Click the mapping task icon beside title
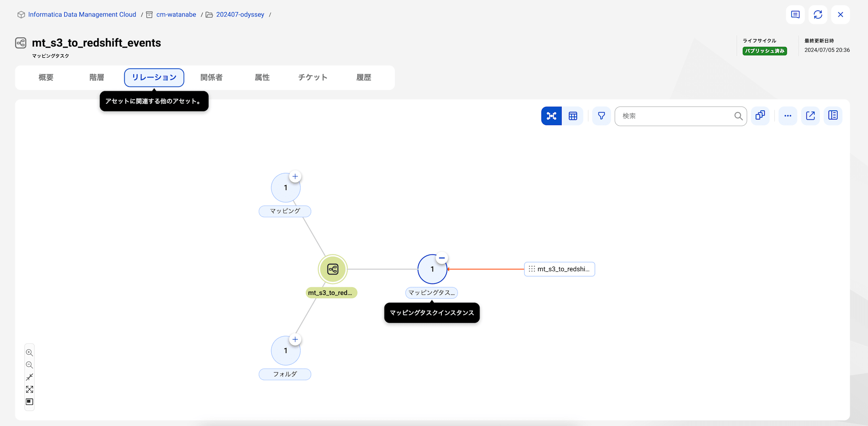The width and height of the screenshot is (868, 426). click(21, 43)
